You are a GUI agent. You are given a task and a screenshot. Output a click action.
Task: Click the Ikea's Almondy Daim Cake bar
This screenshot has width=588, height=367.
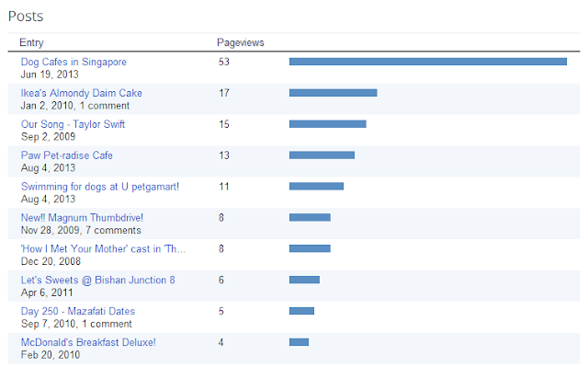(333, 93)
